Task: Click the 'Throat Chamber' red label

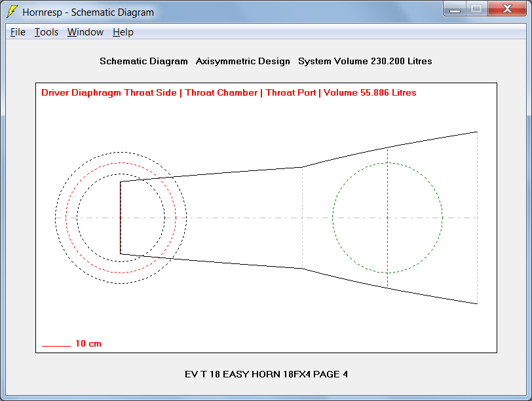Action: (221, 92)
